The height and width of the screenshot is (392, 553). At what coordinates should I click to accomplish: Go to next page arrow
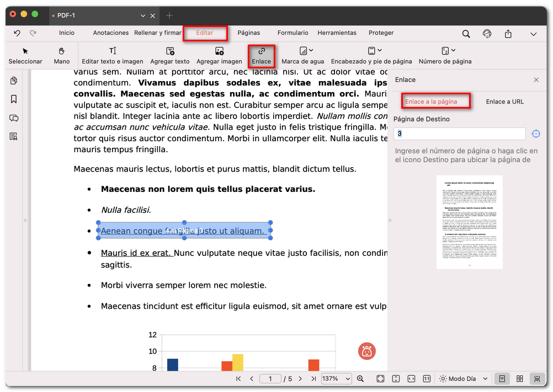pos(300,379)
